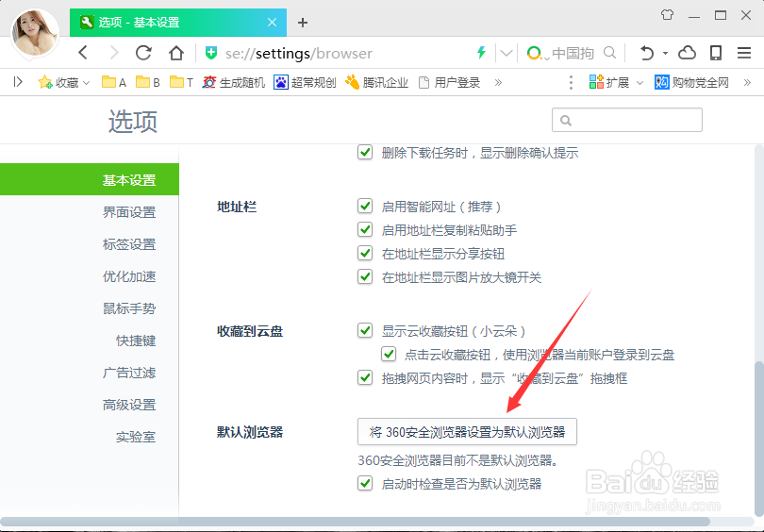This screenshot has width=764, height=532.
Task: Expand the undo closed-tab dropdown arrow
Action: [665, 53]
